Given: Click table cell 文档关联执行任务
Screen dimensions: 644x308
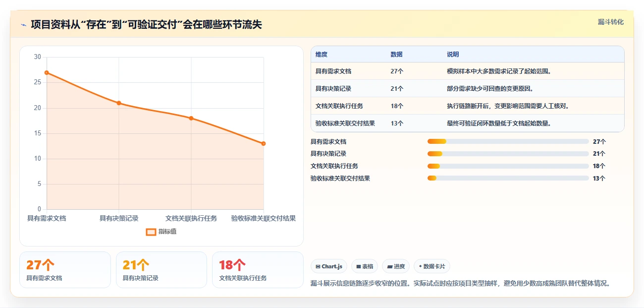Looking at the screenshot, I should pos(339,106).
